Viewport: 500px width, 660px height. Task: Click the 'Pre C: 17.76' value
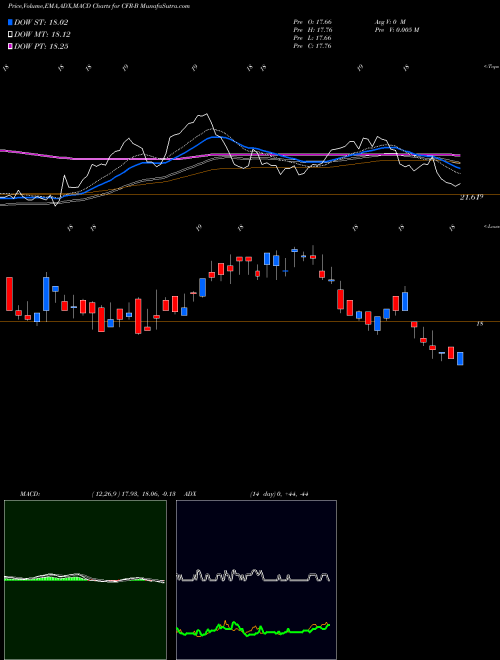pos(313,46)
